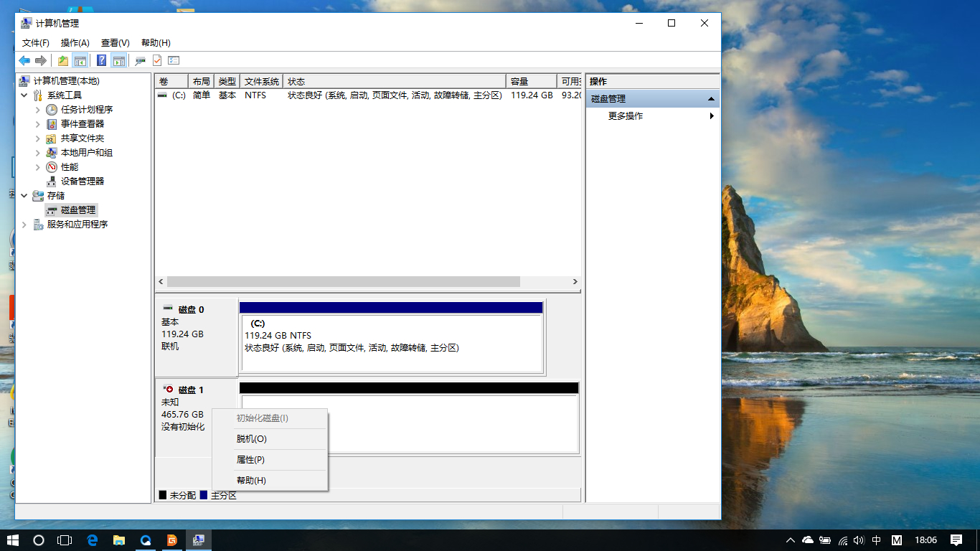The width and height of the screenshot is (980, 551).
Task: Select the 存储 storage icon in tree
Action: point(38,196)
